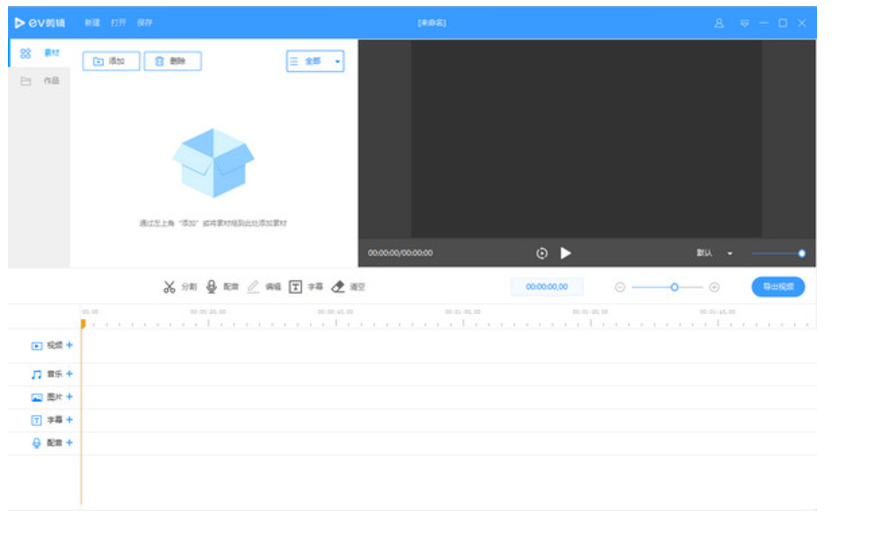Add a track with video (视频) plus

70,345
